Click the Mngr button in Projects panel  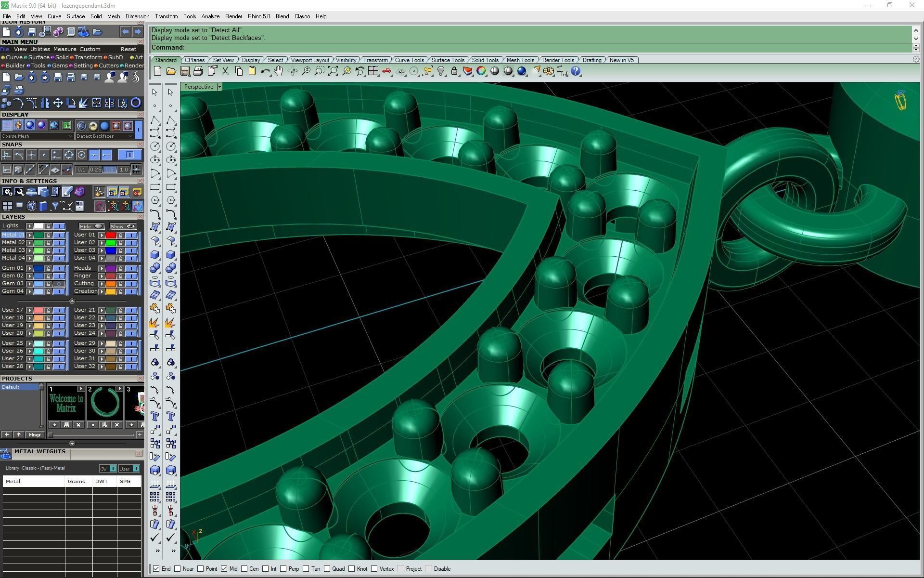pos(35,435)
